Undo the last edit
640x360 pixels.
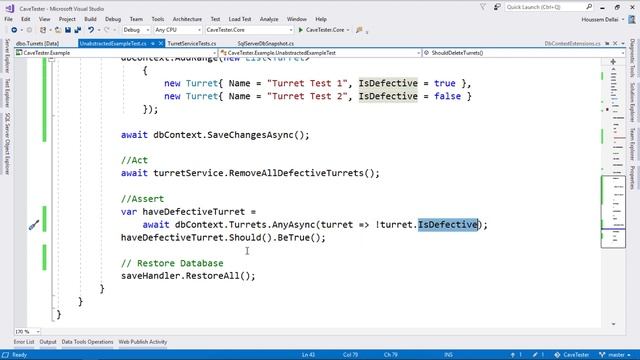pos(91,30)
